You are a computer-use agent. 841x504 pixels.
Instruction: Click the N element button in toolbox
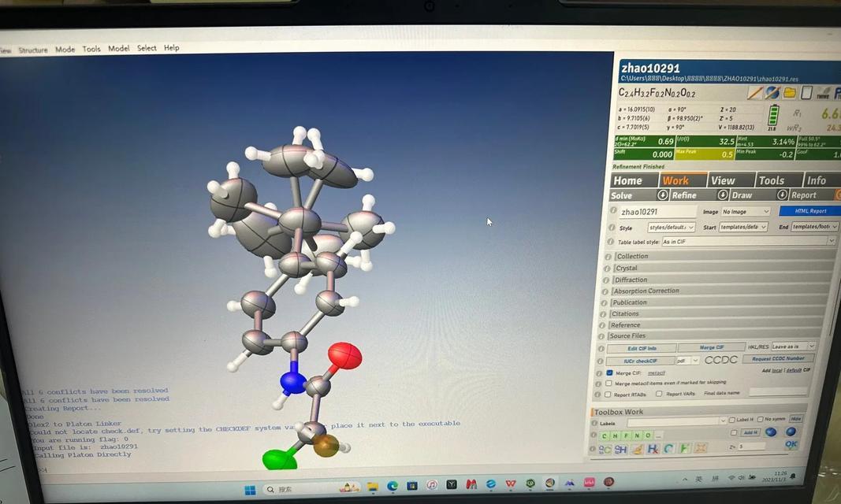click(x=637, y=435)
